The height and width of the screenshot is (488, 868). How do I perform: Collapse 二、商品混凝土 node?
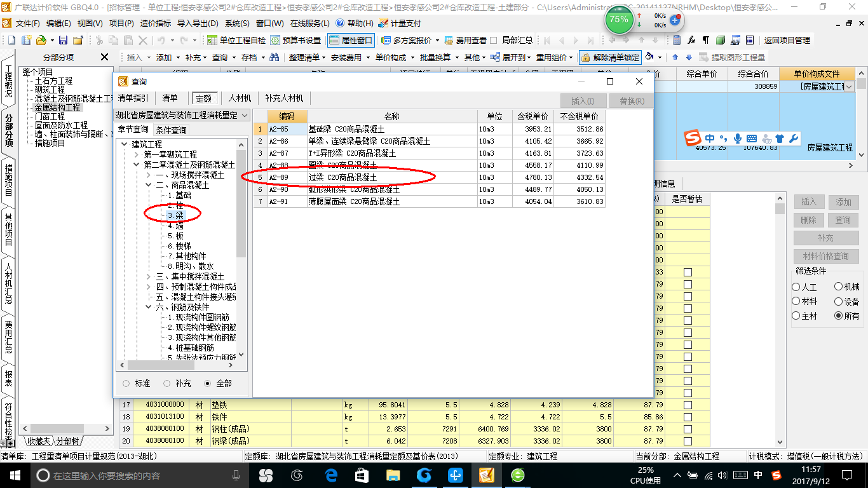(x=149, y=185)
